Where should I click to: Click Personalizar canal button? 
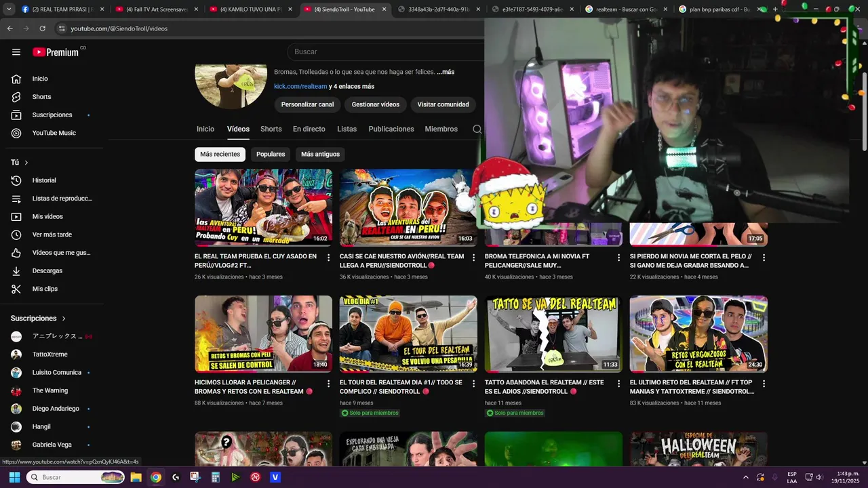[x=308, y=104]
